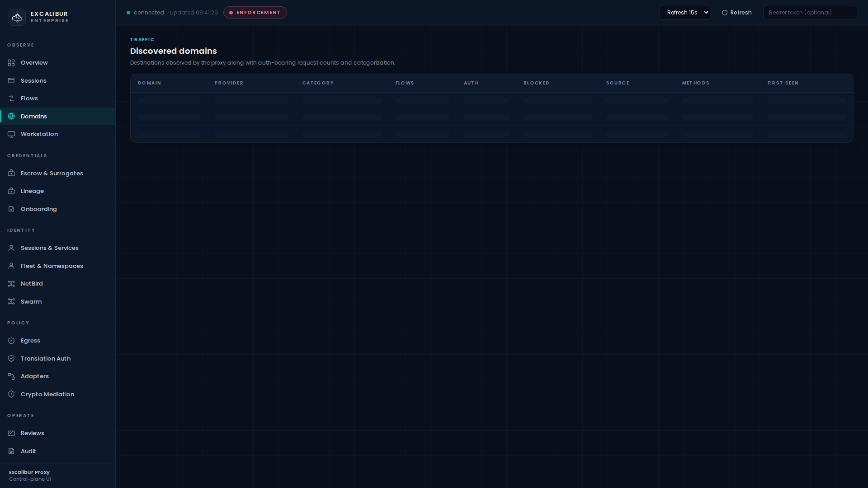
Task: Click the Crypto Mediation icon
Action: 11,394
